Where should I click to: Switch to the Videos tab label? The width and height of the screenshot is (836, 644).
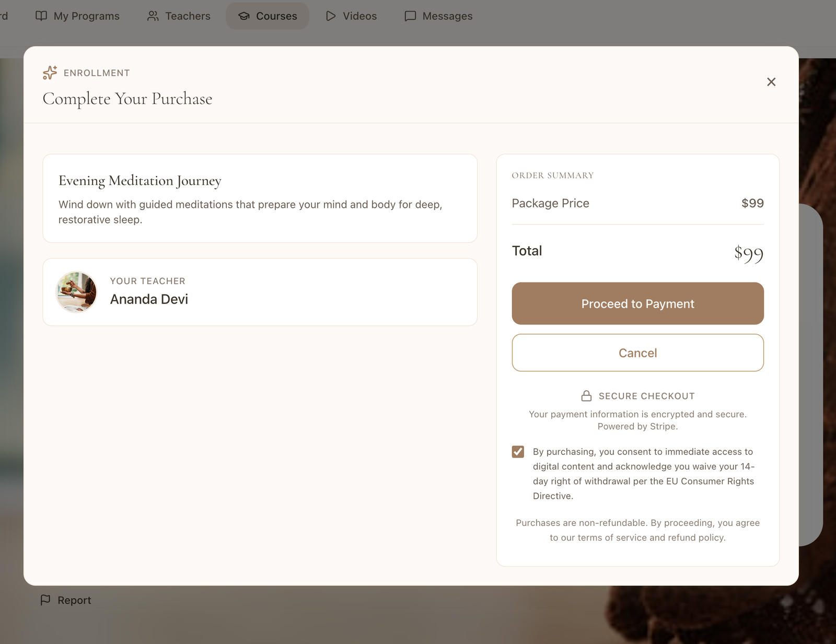tap(359, 16)
